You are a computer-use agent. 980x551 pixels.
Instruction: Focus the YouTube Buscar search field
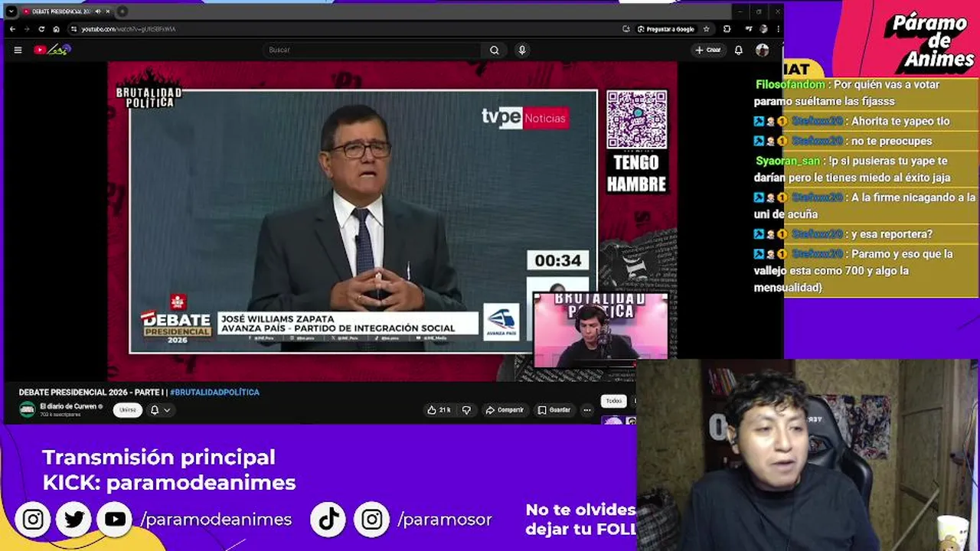point(374,50)
